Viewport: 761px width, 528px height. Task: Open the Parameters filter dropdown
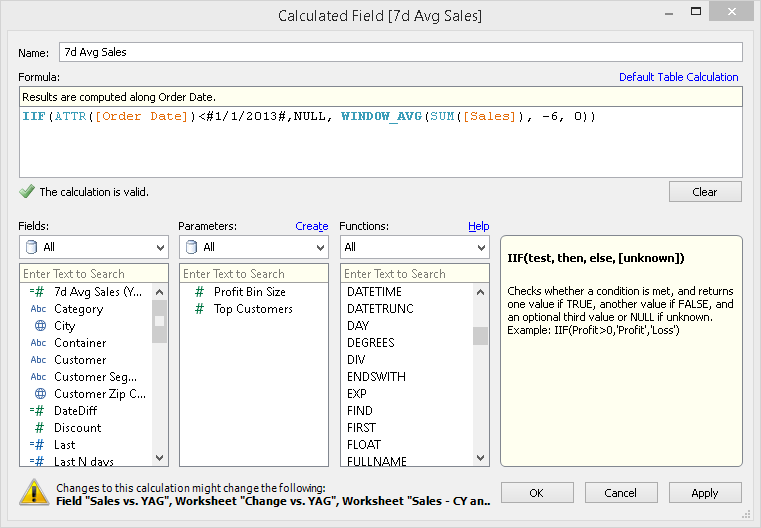click(254, 247)
